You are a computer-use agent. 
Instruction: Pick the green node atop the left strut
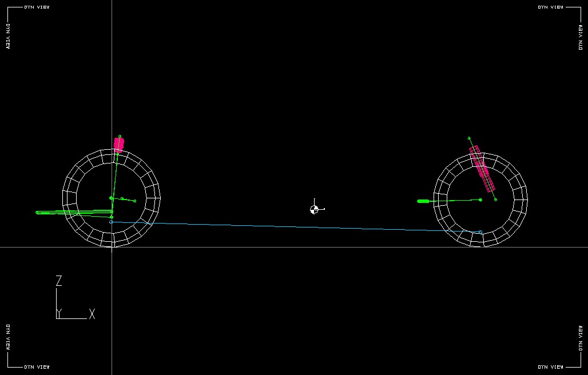120,137
